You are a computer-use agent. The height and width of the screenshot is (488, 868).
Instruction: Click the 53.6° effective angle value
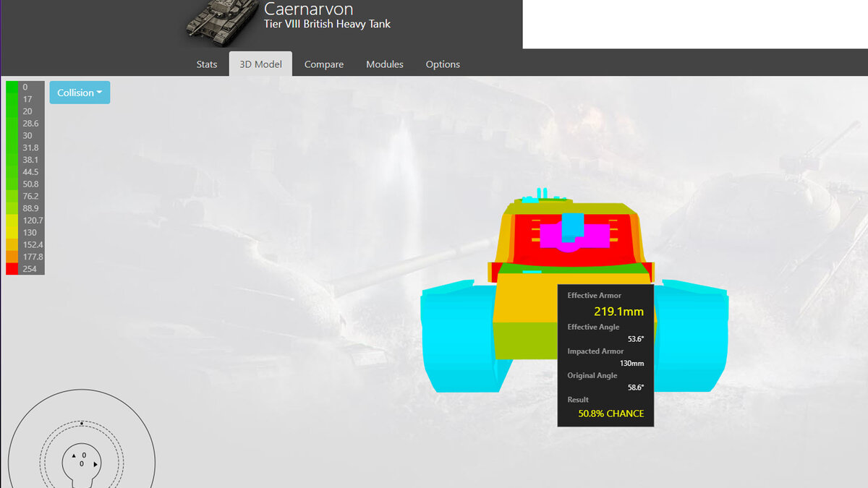(x=636, y=339)
